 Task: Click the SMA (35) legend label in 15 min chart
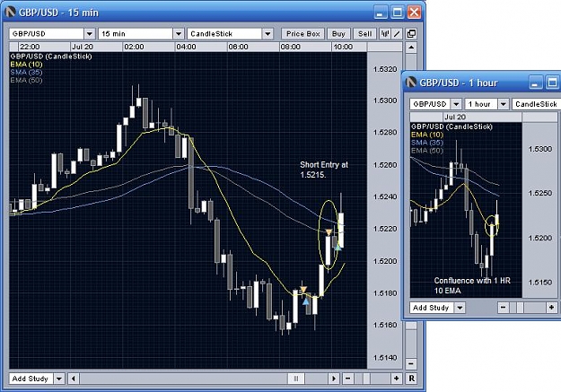(x=26, y=73)
